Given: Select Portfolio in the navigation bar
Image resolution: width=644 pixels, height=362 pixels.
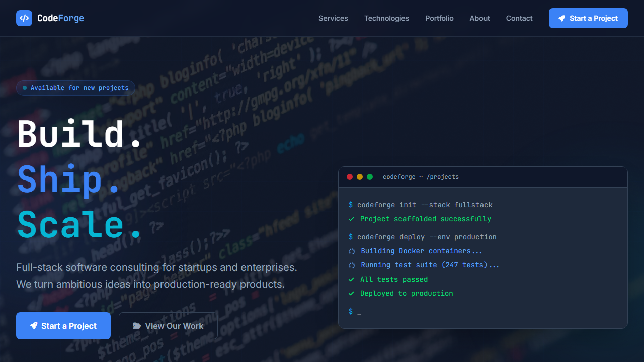Looking at the screenshot, I should click(439, 18).
